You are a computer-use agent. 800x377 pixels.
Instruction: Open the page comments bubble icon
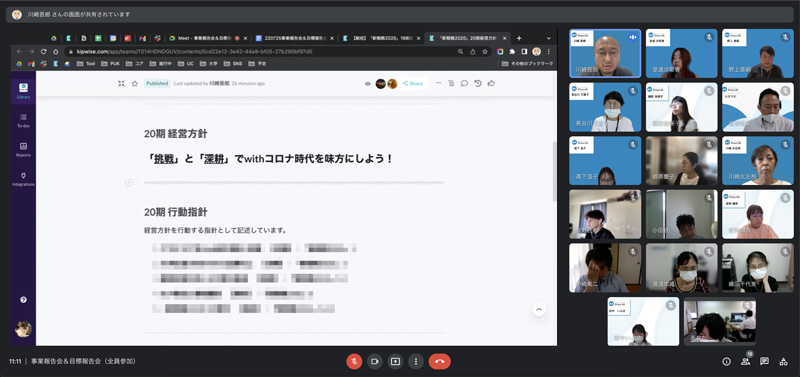(464, 83)
